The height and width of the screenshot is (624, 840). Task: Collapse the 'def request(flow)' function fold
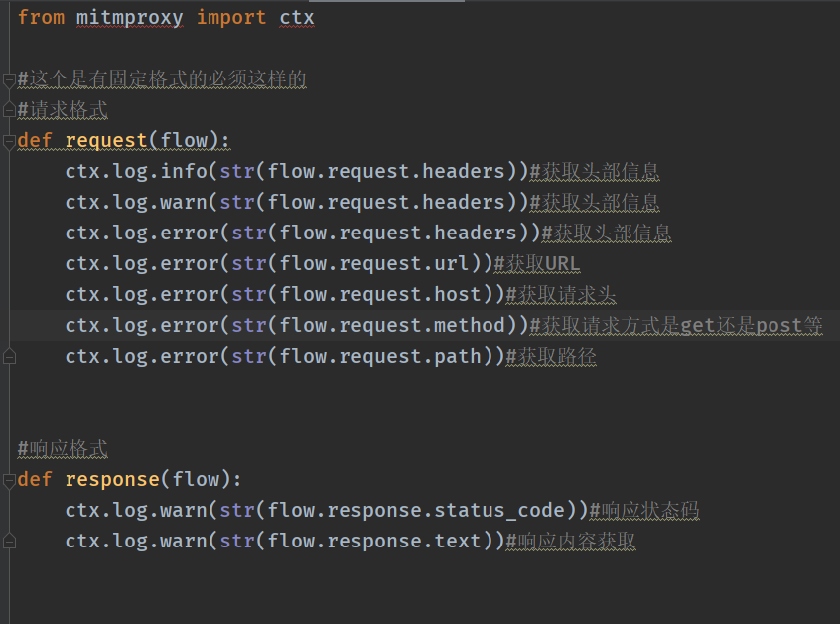(x=9, y=141)
